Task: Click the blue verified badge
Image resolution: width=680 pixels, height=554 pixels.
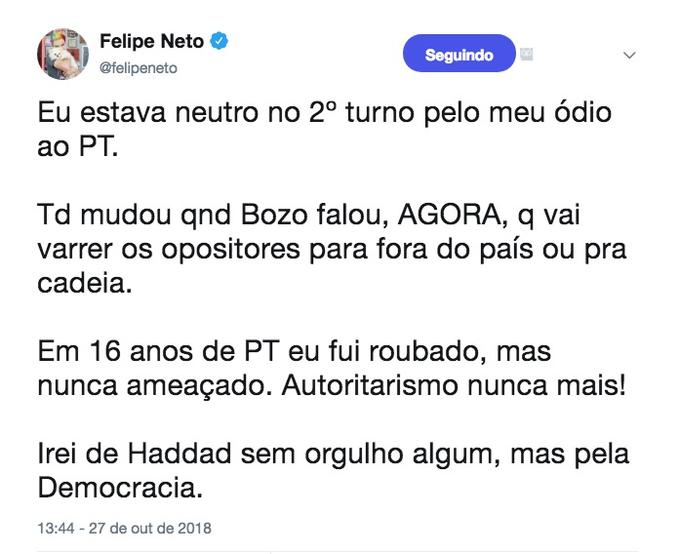Action: 220,42
